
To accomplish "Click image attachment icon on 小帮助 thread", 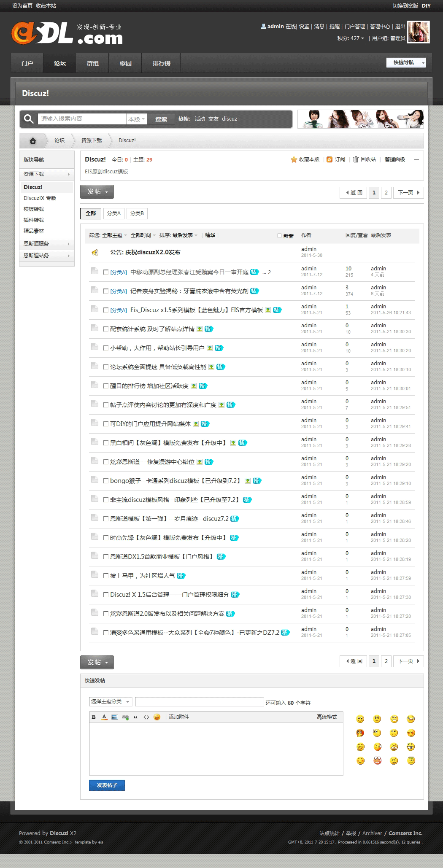I will click(x=210, y=348).
